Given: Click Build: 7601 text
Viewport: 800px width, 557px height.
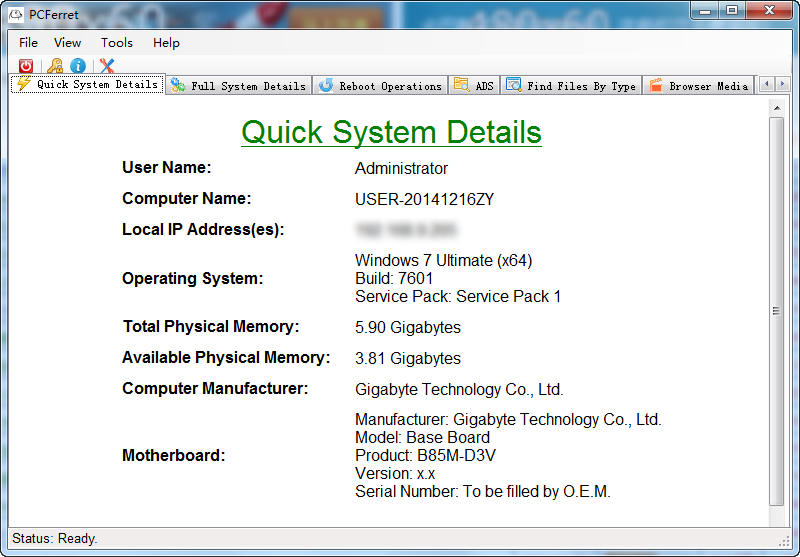Looking at the screenshot, I should pyautogui.click(x=394, y=278).
